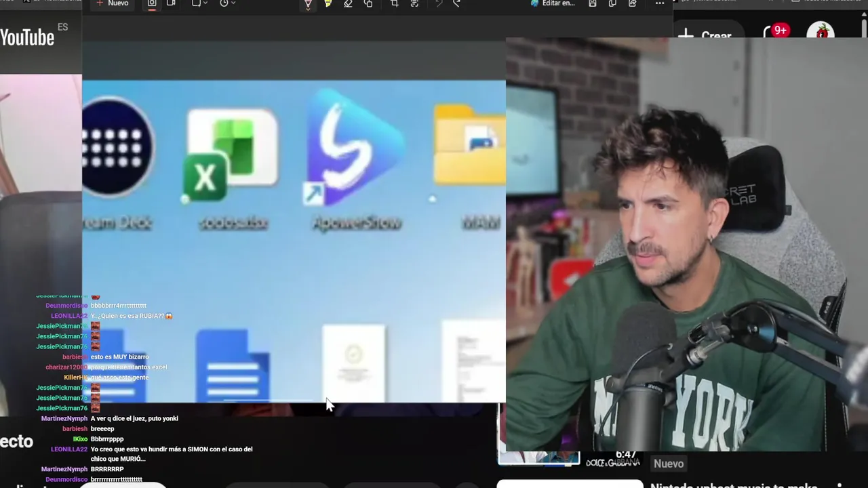Select the eraser tool
The image size is (868, 488).
(x=348, y=3)
